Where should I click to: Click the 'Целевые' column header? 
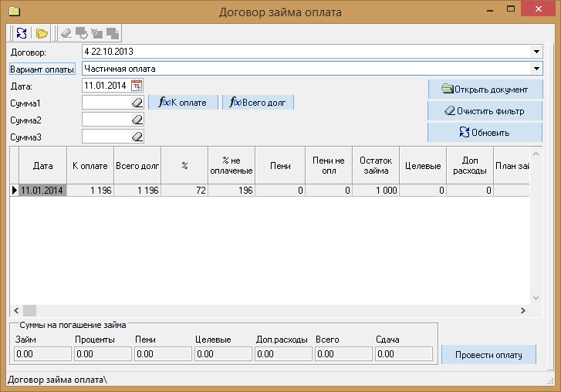423,166
